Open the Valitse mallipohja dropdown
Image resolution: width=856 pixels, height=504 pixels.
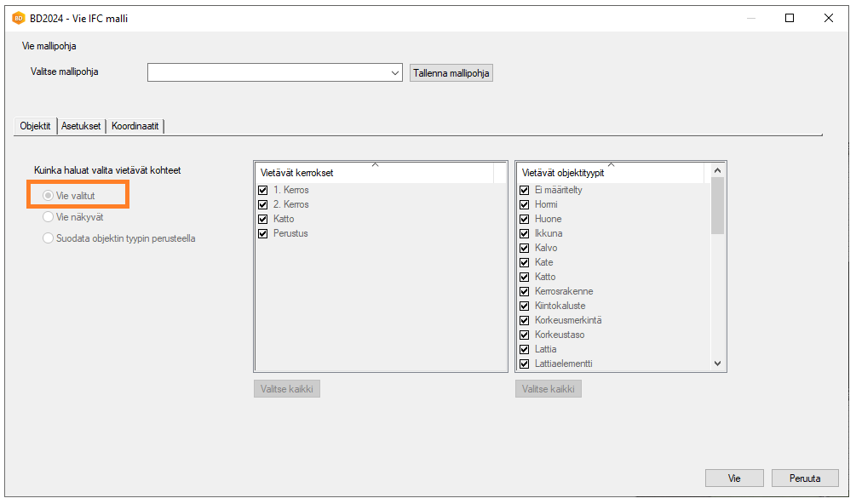[395, 73]
